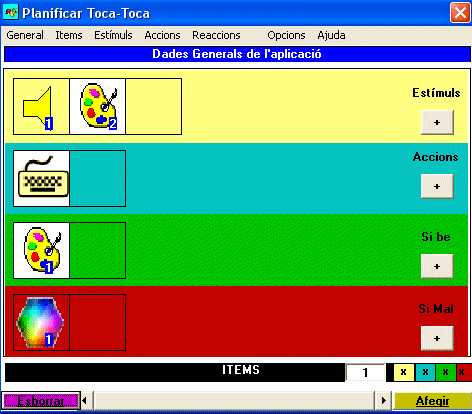This screenshot has width=472, height=414.
Task: Click the item number input field
Action: 365,372
